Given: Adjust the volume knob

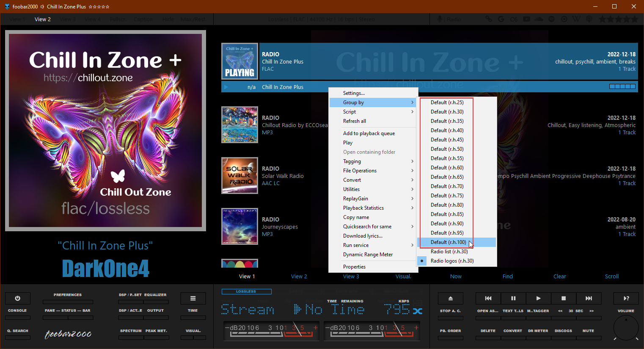Looking at the screenshot, I should 626,328.
